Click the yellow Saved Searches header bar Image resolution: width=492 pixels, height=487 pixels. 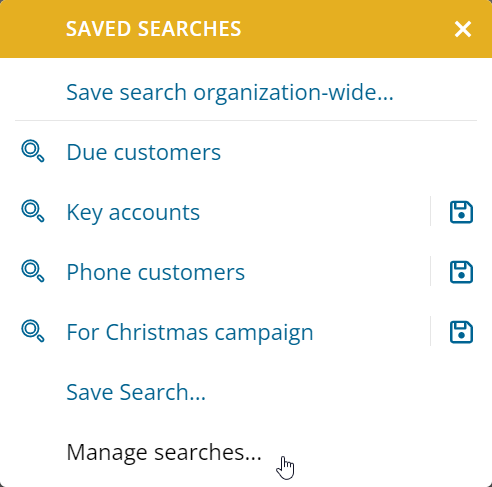(246, 29)
